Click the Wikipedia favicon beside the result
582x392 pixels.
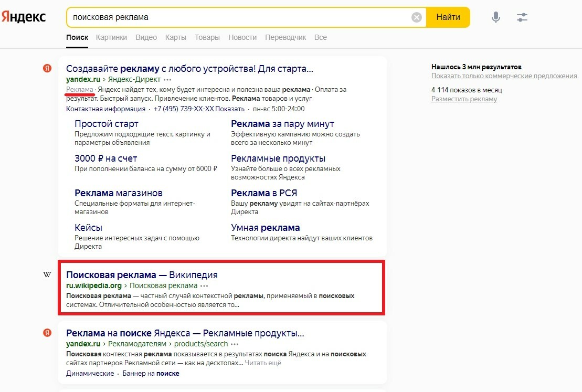47,275
